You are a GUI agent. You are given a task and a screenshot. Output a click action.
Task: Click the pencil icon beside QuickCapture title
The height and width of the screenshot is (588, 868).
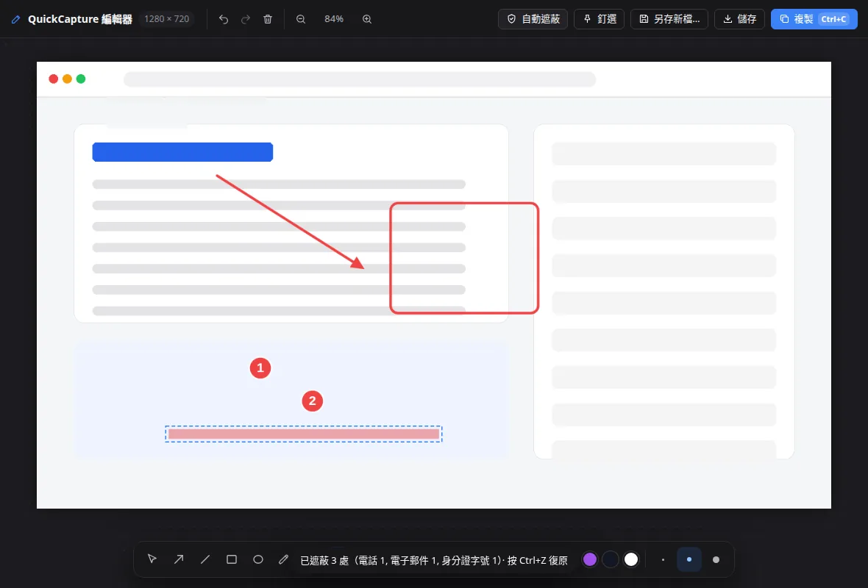point(15,19)
